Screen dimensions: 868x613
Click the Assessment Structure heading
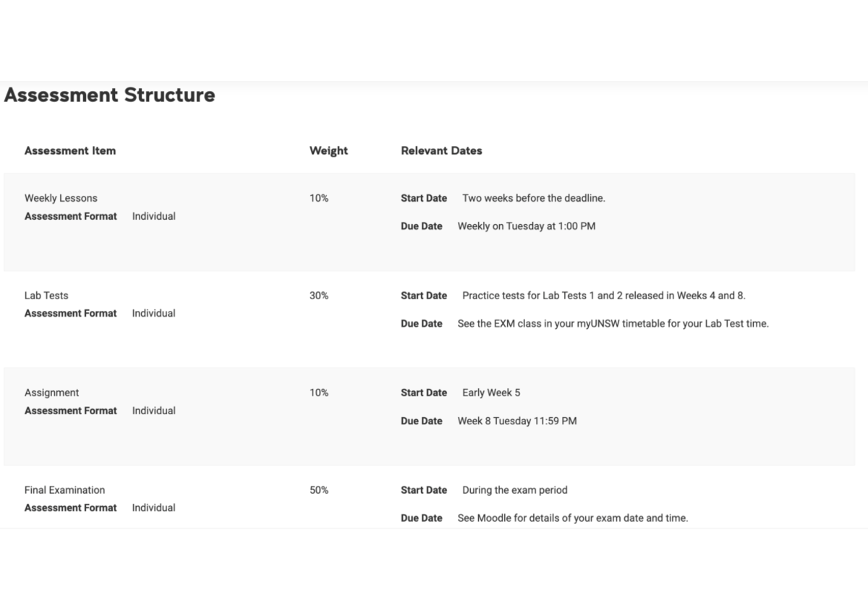pyautogui.click(x=109, y=95)
